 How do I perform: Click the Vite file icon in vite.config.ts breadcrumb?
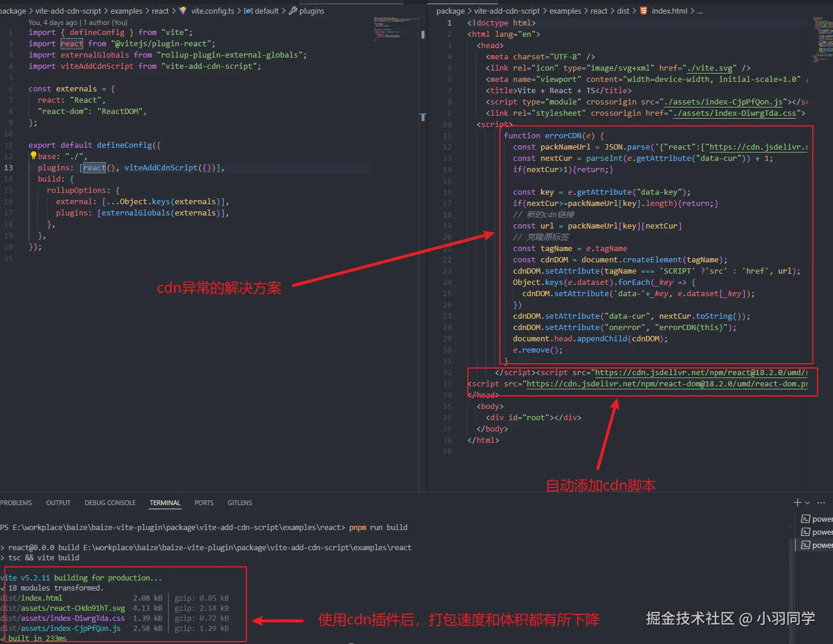(x=182, y=11)
